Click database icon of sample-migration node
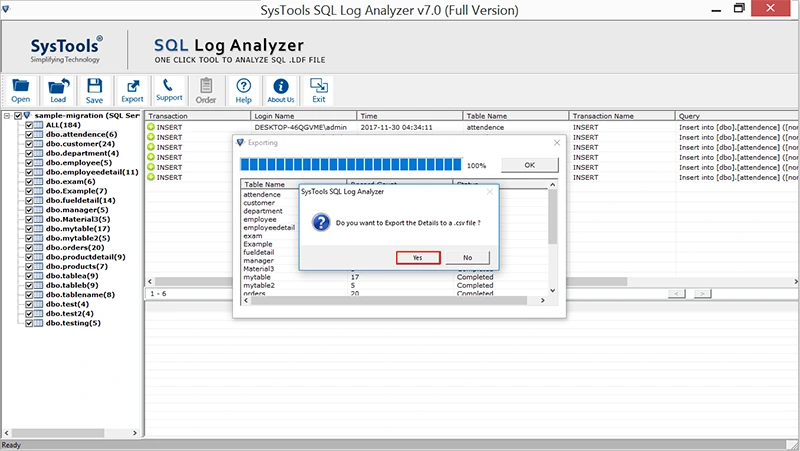 coord(27,115)
